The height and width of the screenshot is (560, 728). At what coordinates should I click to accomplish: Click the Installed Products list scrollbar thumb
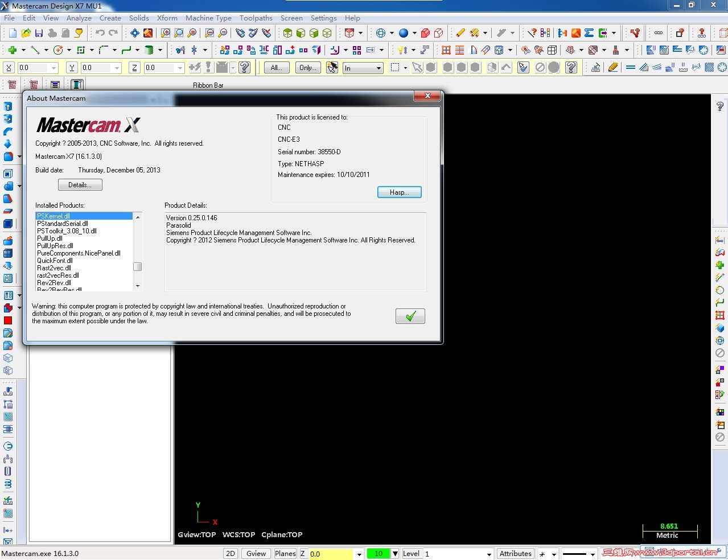click(138, 267)
